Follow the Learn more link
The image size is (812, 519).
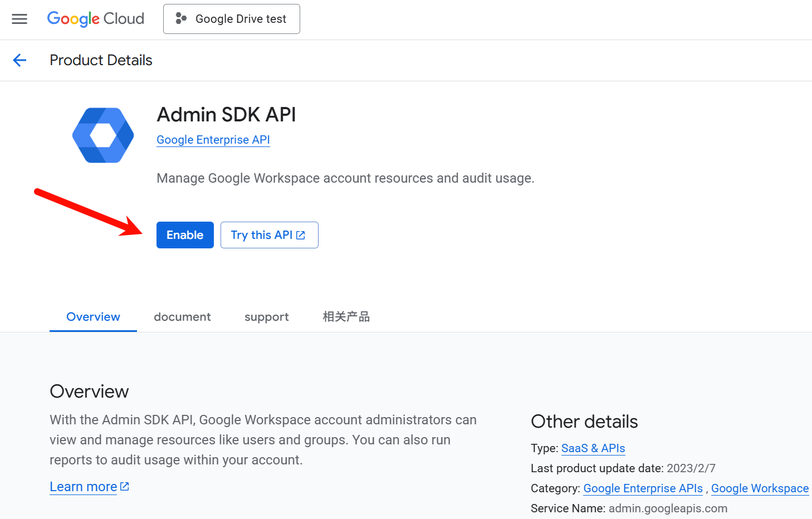pos(89,487)
